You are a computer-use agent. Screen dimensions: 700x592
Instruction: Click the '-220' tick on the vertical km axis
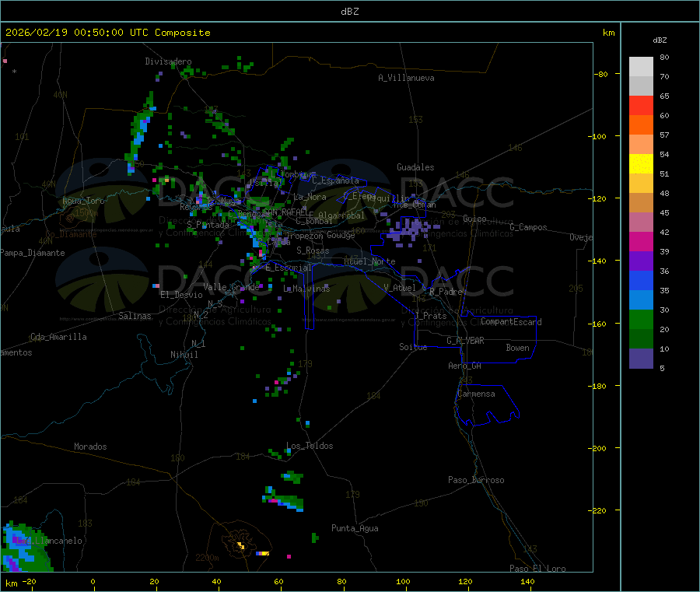tap(597, 511)
